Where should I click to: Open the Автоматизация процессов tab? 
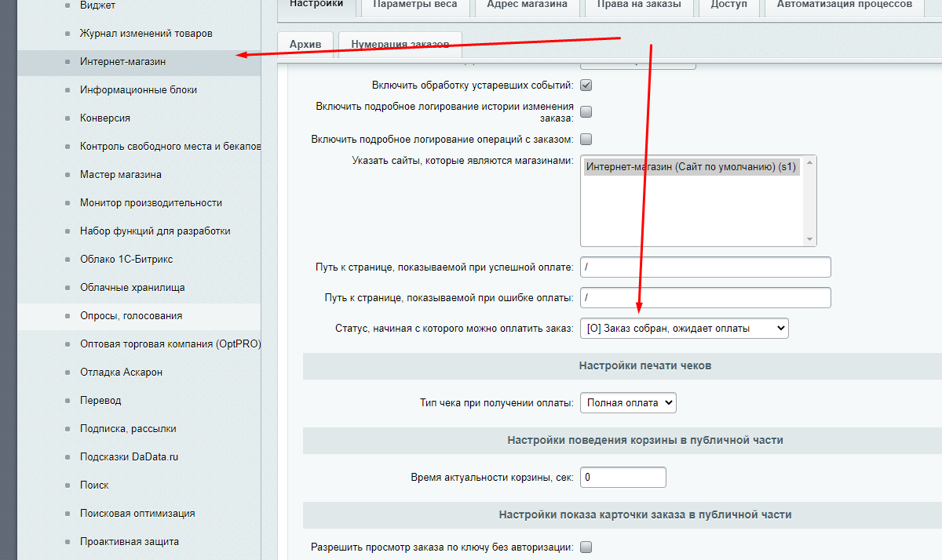844,5
